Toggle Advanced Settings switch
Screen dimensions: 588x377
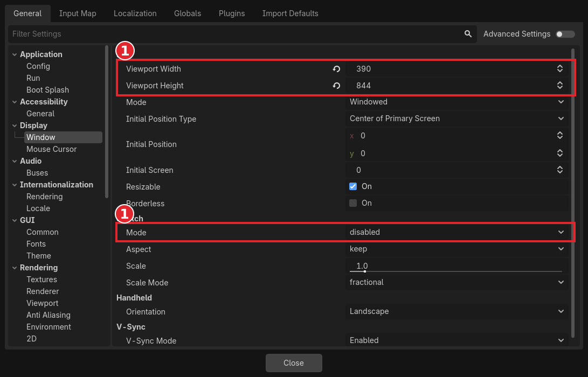click(x=565, y=34)
